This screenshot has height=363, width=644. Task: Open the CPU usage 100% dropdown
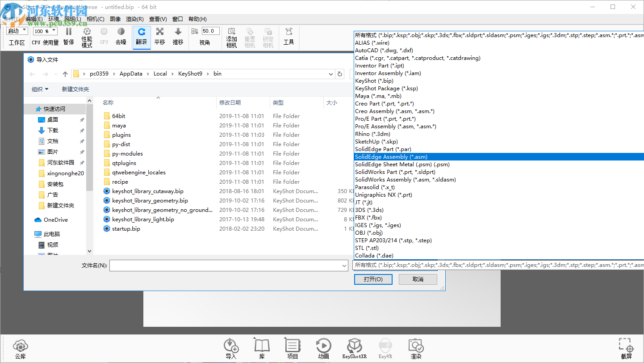(x=45, y=31)
